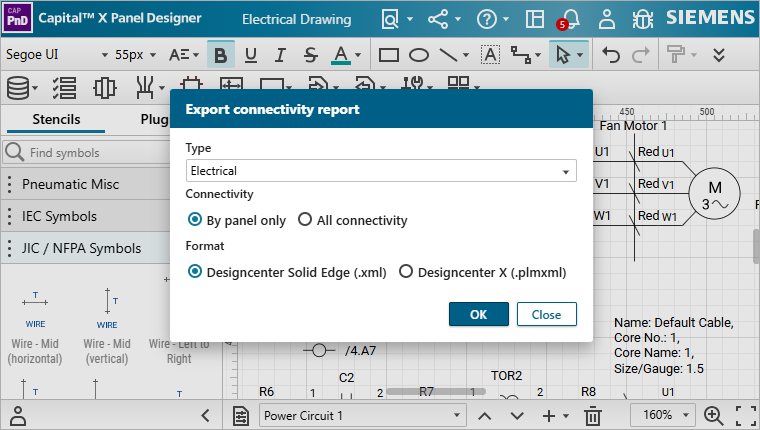Screen dimensions: 760x430
Task: Choose Designcenter Solid Edge (.xml) format
Action: (195, 271)
